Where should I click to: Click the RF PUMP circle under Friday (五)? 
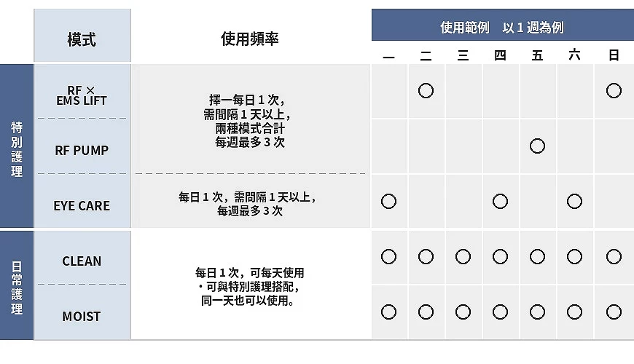537,146
